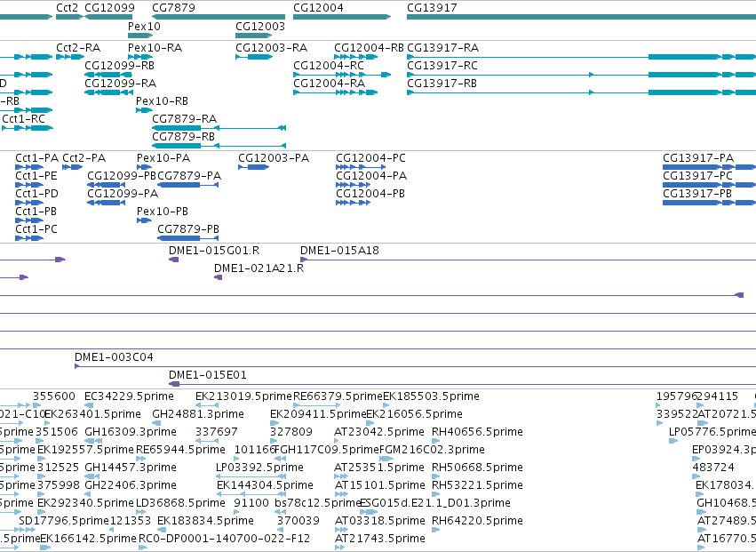
Task: Click protein Cct1-PA
Action: (36, 158)
